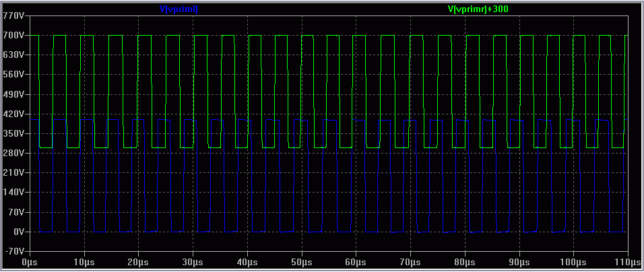Click the 770V vertical axis label

tap(13, 16)
